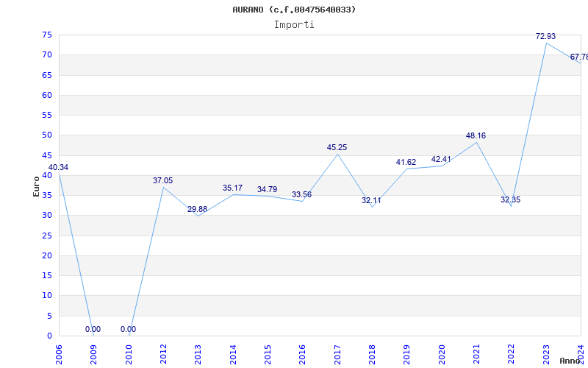
Task: Select the 2016 x-axis year label
Action: 302,355
